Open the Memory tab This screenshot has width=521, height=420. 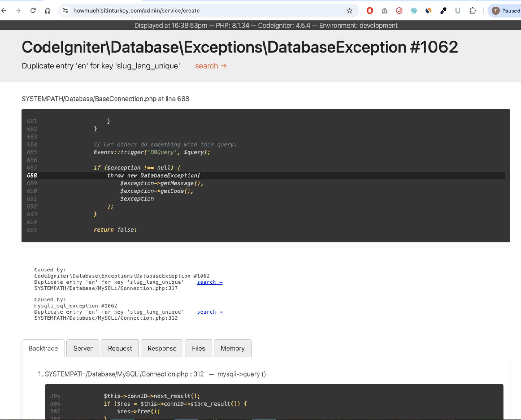point(233,348)
